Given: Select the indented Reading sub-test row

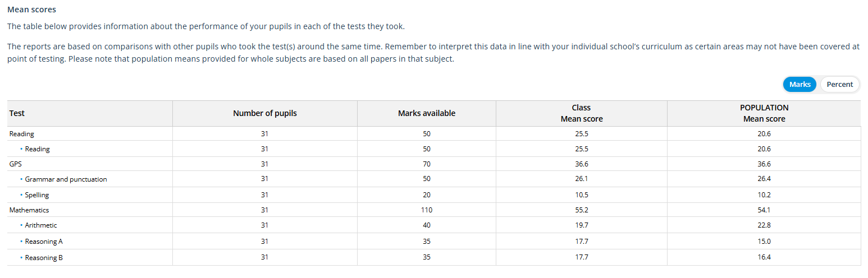Looking at the screenshot, I should coord(37,149).
